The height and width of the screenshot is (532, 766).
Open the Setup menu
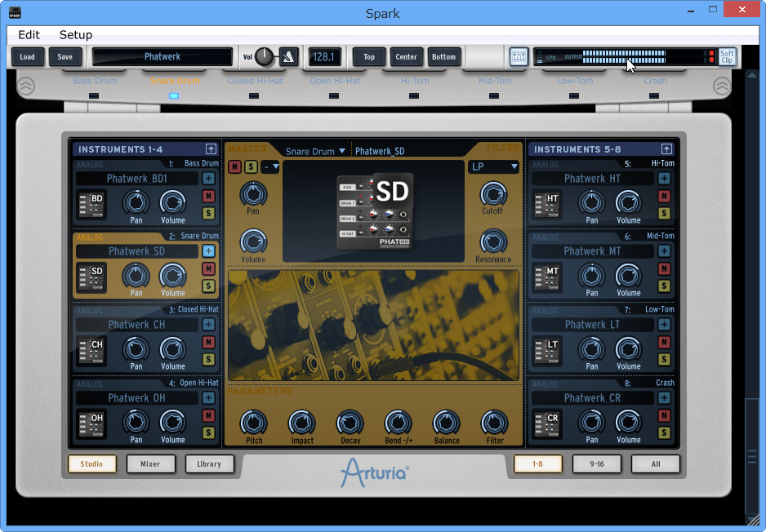pyautogui.click(x=76, y=34)
